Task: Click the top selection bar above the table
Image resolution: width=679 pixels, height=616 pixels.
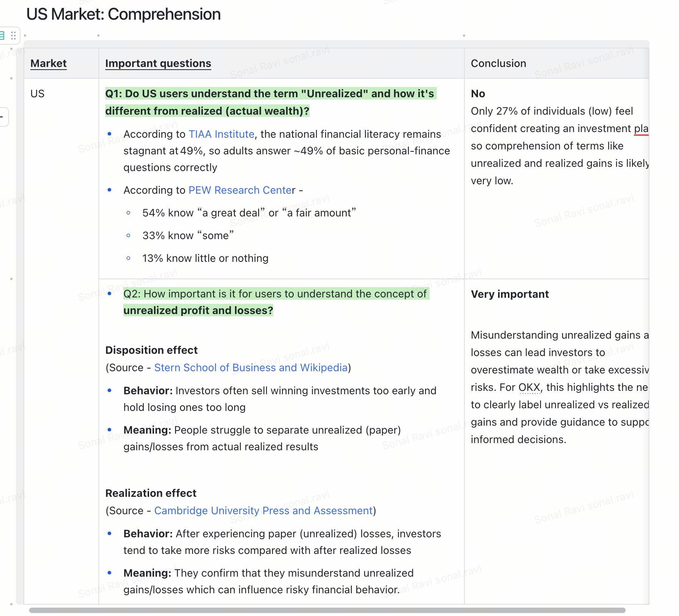Action: tap(336, 44)
